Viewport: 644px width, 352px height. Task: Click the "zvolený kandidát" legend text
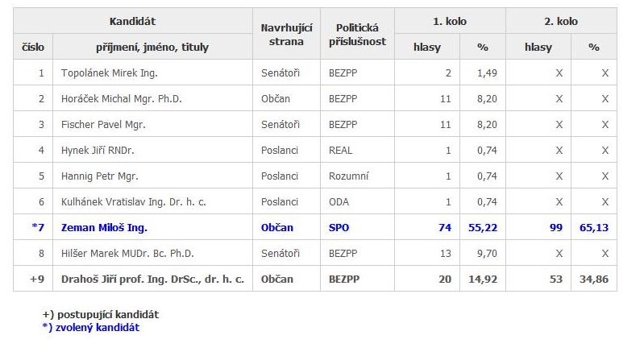[x=95, y=327]
